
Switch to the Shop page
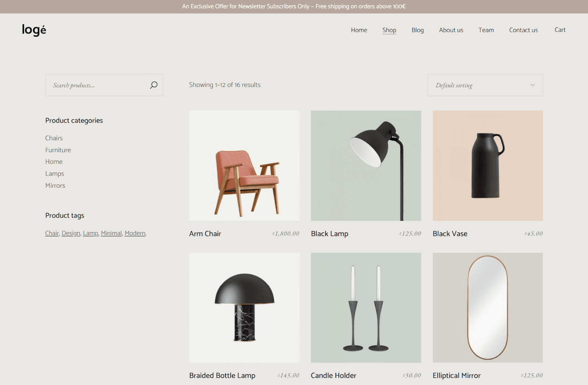click(389, 30)
